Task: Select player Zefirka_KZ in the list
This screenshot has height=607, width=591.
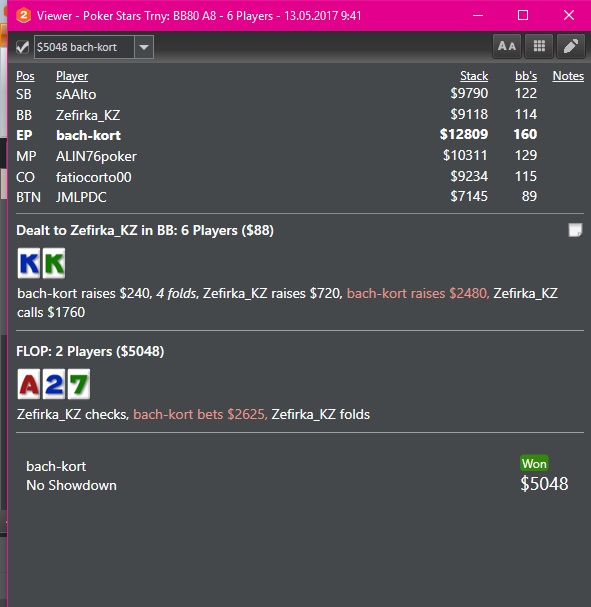Action: pyautogui.click(x=88, y=115)
